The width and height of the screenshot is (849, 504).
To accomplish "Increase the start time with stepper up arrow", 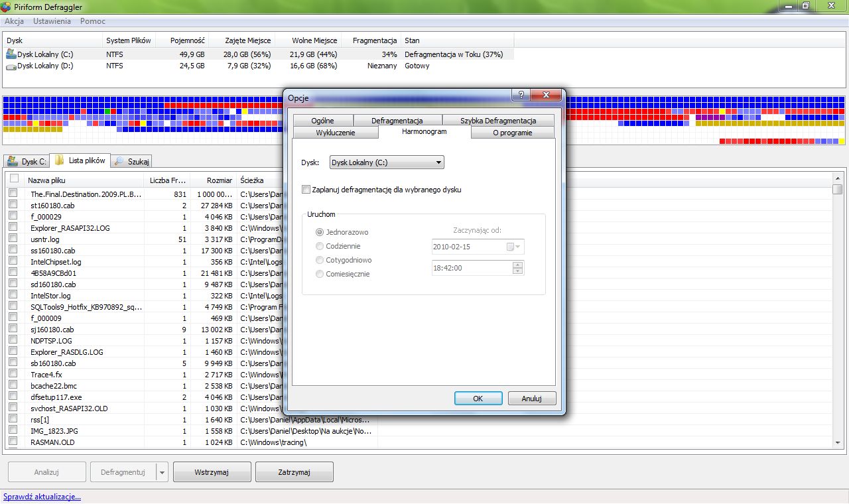I will click(x=518, y=265).
